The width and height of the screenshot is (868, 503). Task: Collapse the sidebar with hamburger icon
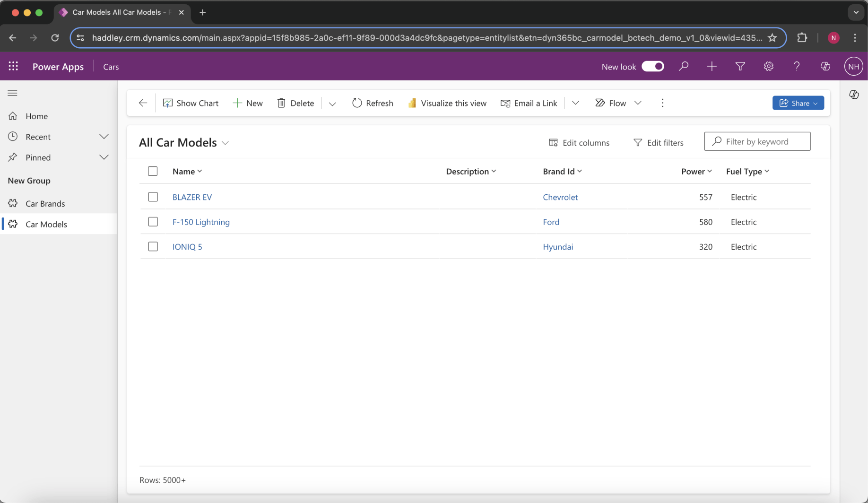click(x=13, y=93)
